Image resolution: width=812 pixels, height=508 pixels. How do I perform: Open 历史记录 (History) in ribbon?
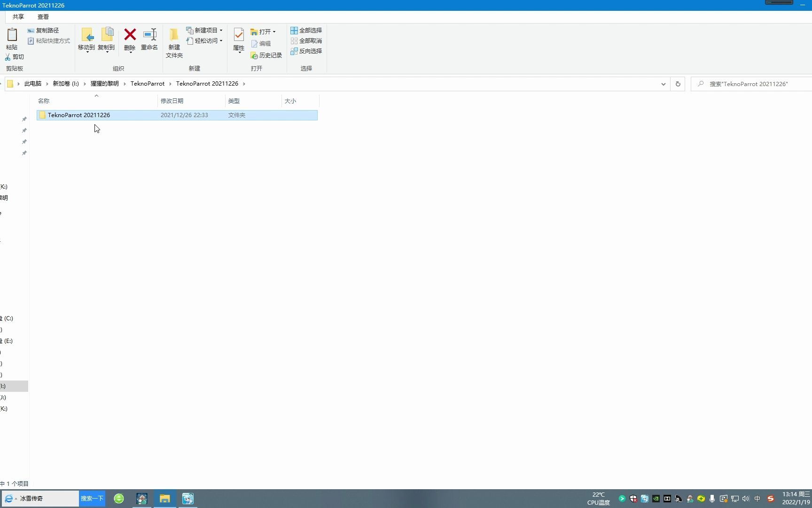[266, 56]
